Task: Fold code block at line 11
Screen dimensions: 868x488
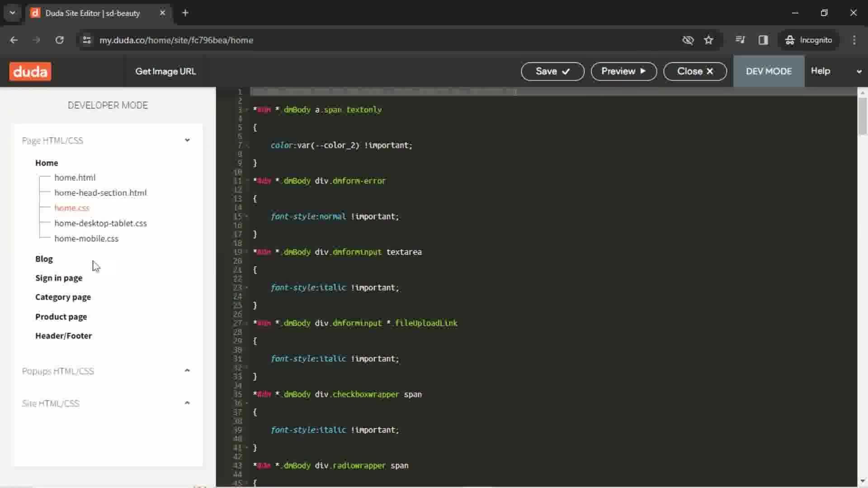Action: point(247,181)
